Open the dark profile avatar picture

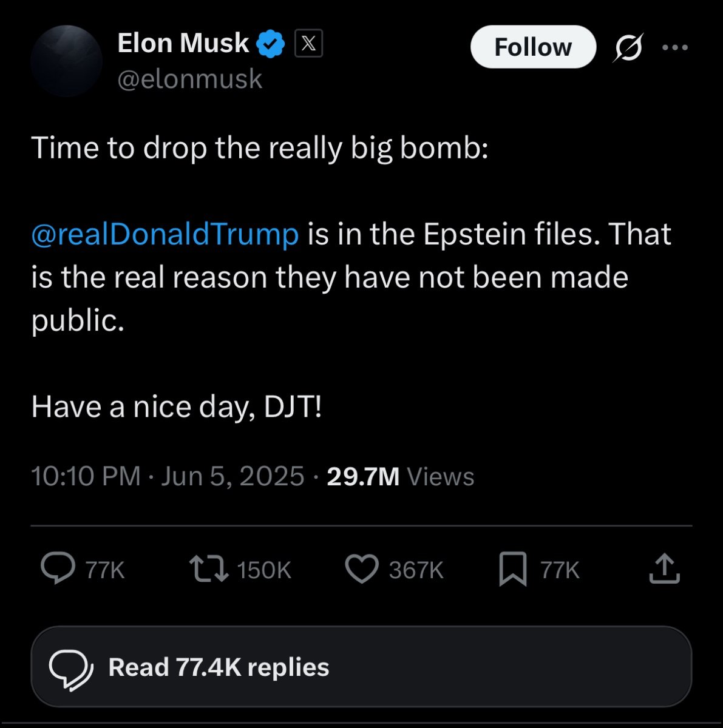tap(66, 61)
